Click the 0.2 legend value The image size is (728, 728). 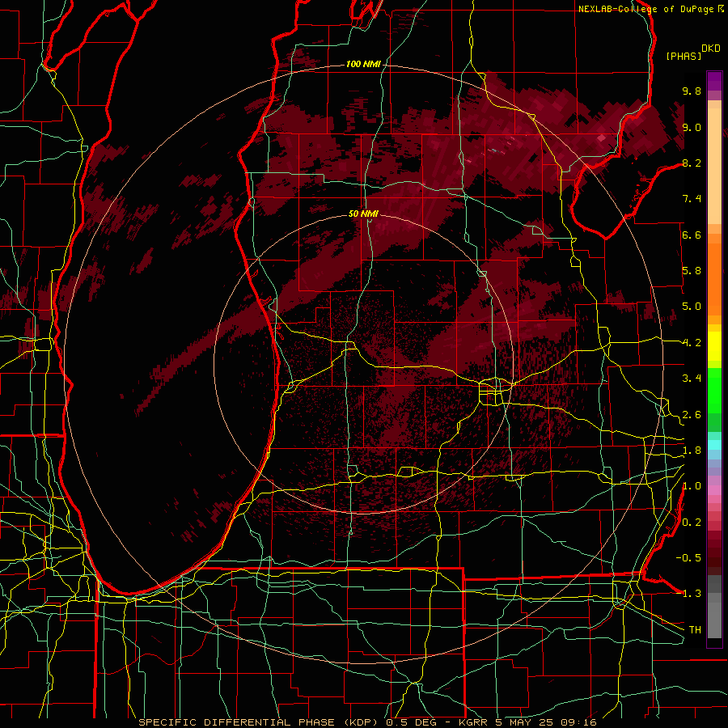pyautogui.click(x=692, y=523)
